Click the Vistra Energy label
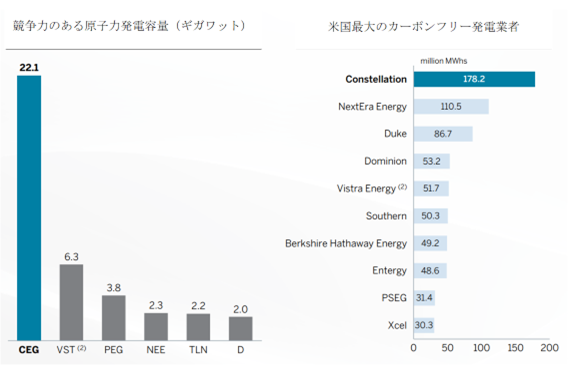The width and height of the screenshot is (568, 365). [x=372, y=189]
